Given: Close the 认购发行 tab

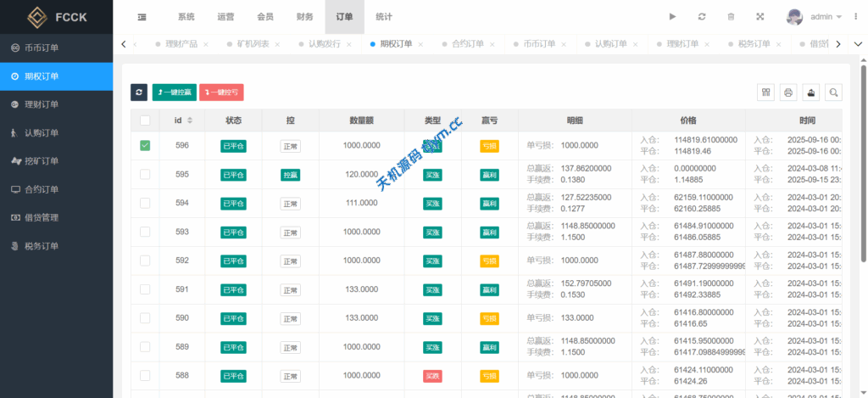Looking at the screenshot, I should [348, 44].
